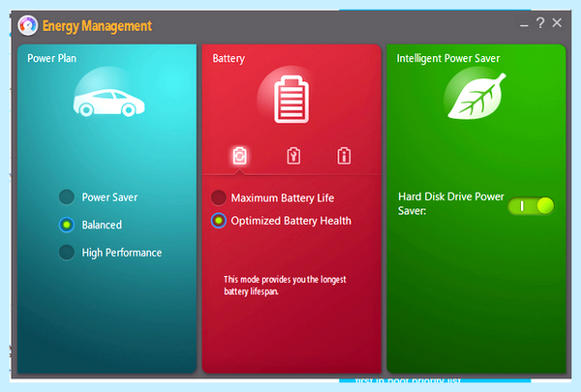Click the white car Power Plan icon
The height and width of the screenshot is (392, 581).
(x=108, y=103)
